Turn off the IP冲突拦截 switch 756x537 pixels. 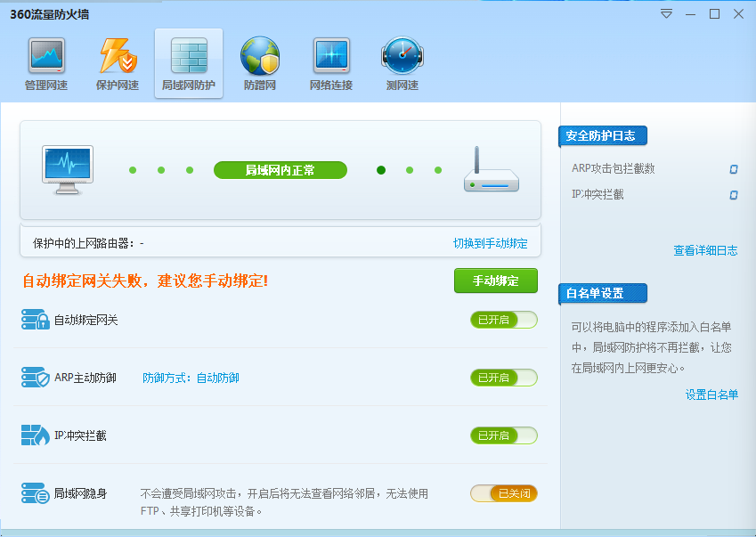click(x=504, y=435)
